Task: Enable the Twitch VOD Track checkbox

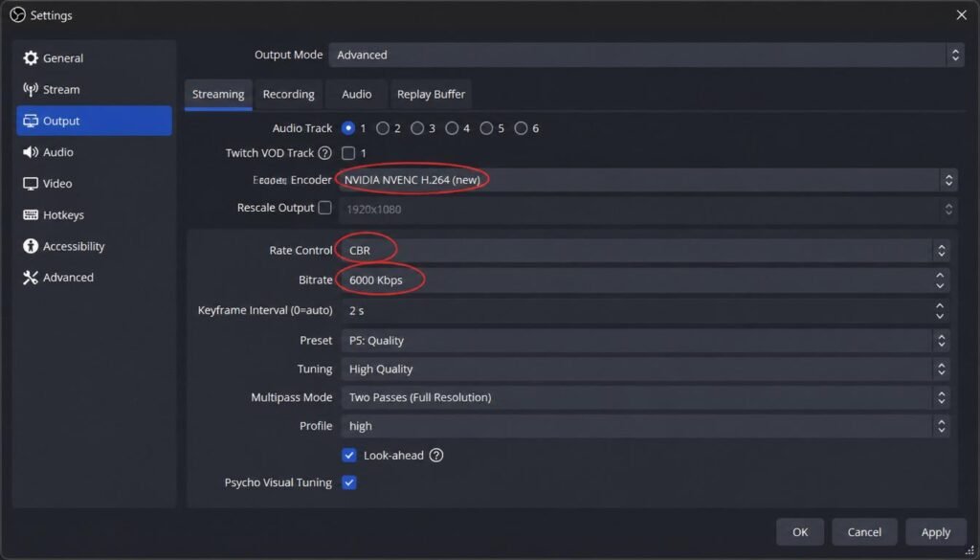Action: [348, 153]
